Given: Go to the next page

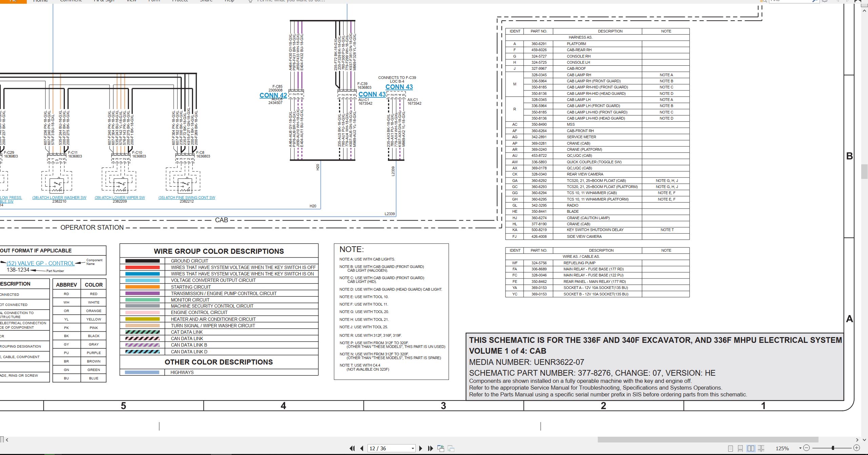Looking at the screenshot, I should coord(421,448).
